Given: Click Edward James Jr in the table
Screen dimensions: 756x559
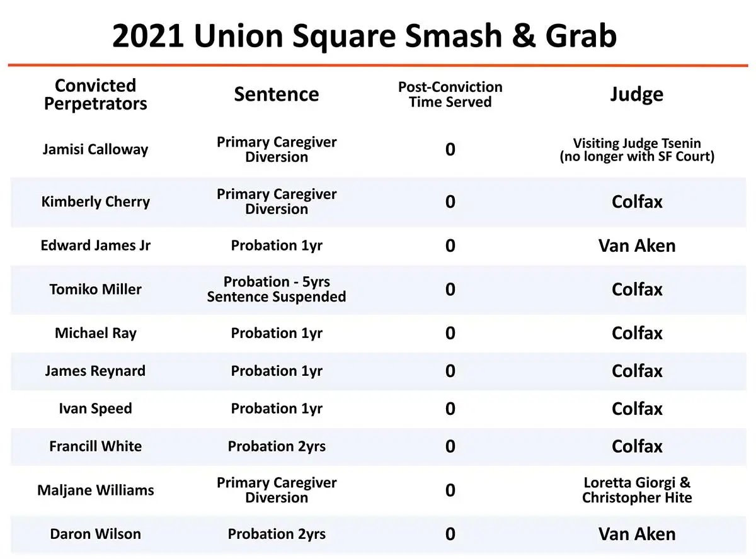Looking at the screenshot, I should 95,246.
